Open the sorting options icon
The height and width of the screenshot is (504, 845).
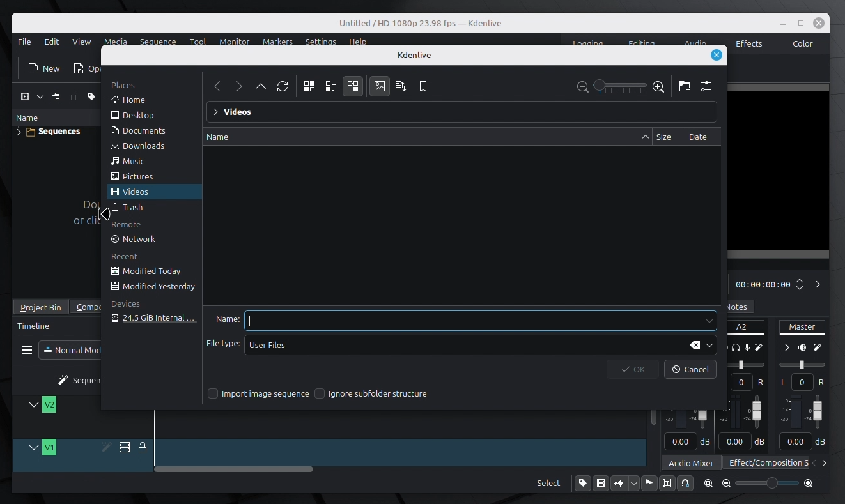(401, 86)
